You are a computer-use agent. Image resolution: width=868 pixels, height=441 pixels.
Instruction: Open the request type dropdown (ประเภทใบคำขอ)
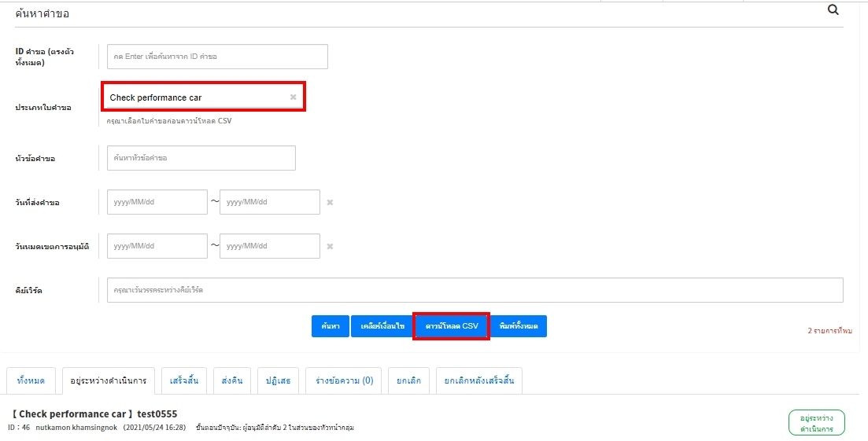point(197,97)
